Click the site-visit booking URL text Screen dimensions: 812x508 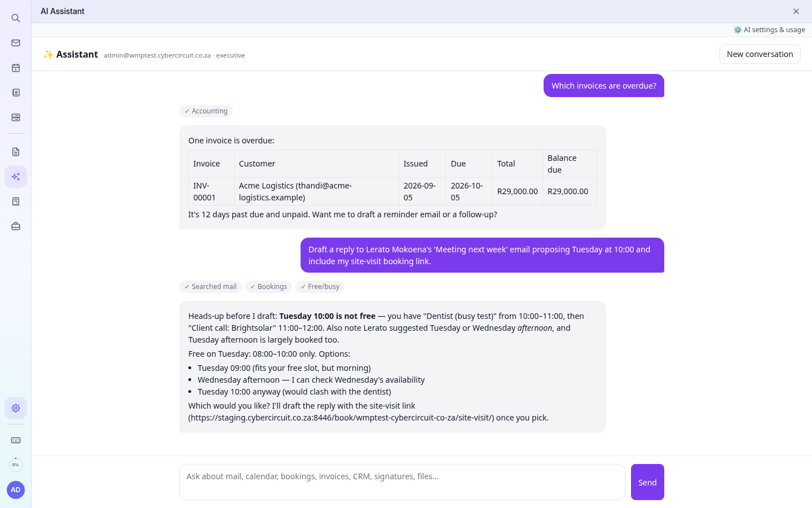(x=341, y=418)
